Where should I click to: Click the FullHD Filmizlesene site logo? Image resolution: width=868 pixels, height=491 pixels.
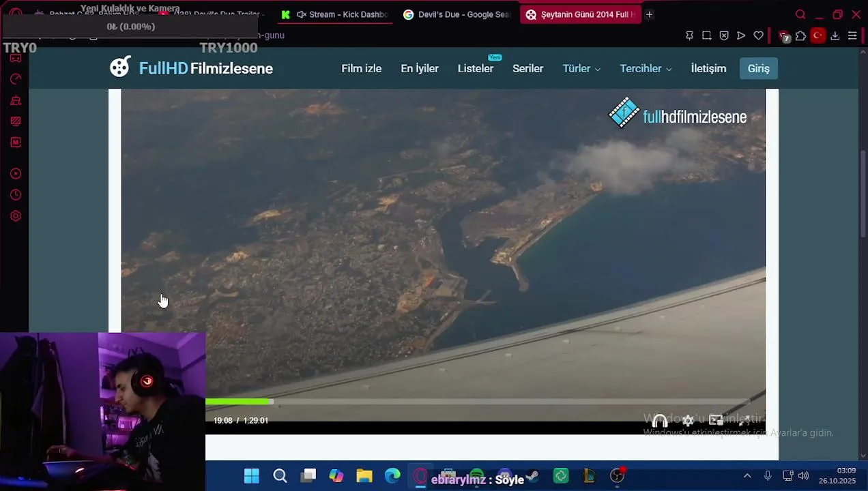[191, 68]
